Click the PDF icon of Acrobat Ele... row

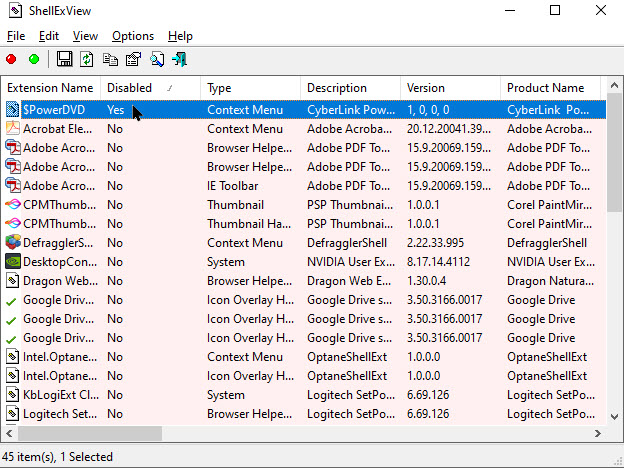pos(12,128)
